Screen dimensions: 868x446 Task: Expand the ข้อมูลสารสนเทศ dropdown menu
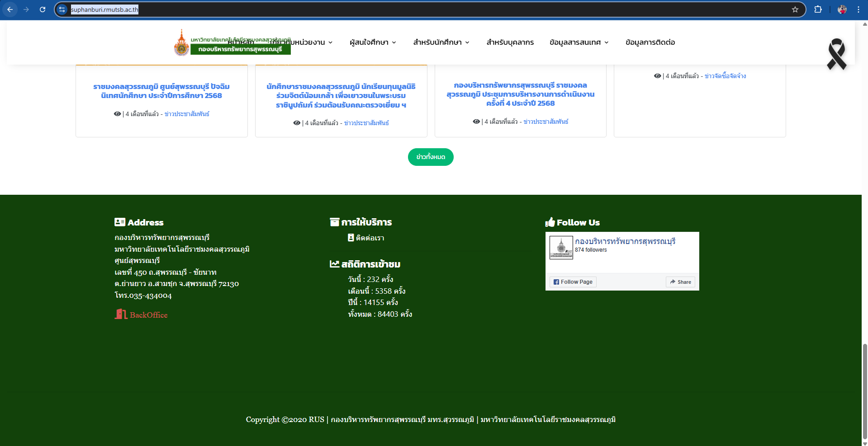pyautogui.click(x=579, y=42)
